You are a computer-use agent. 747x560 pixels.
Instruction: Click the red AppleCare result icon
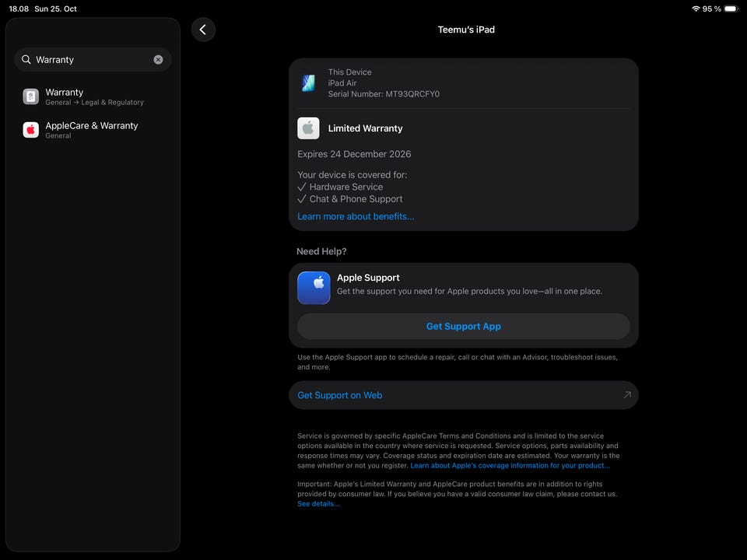(31, 130)
